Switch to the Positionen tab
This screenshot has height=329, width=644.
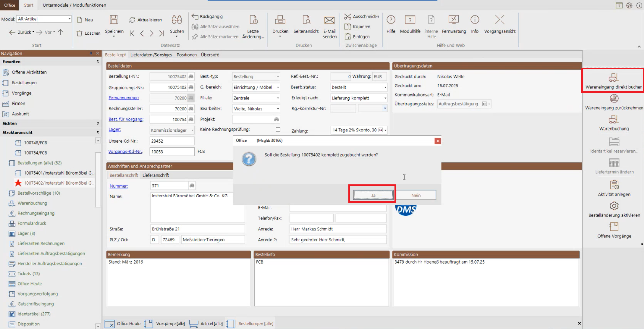[x=187, y=55]
